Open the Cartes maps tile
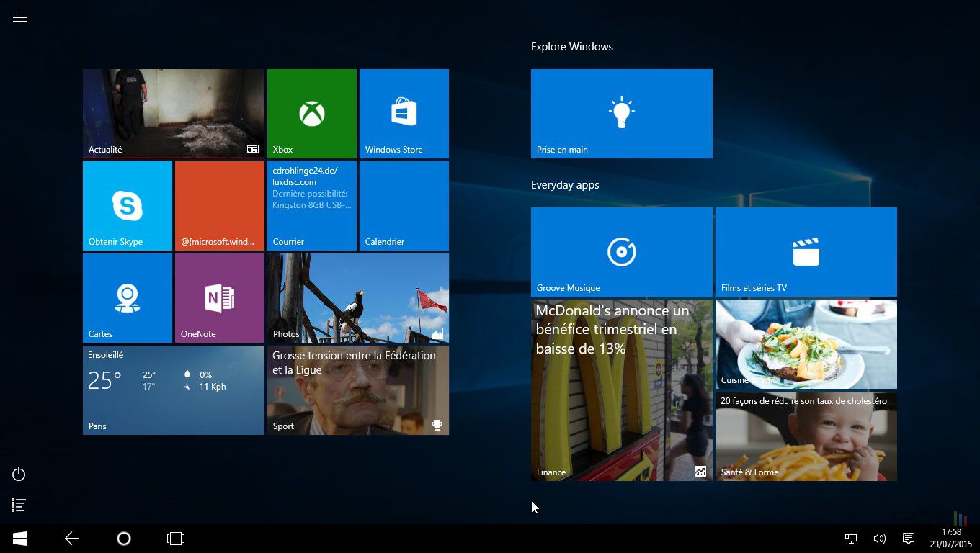 pyautogui.click(x=128, y=298)
